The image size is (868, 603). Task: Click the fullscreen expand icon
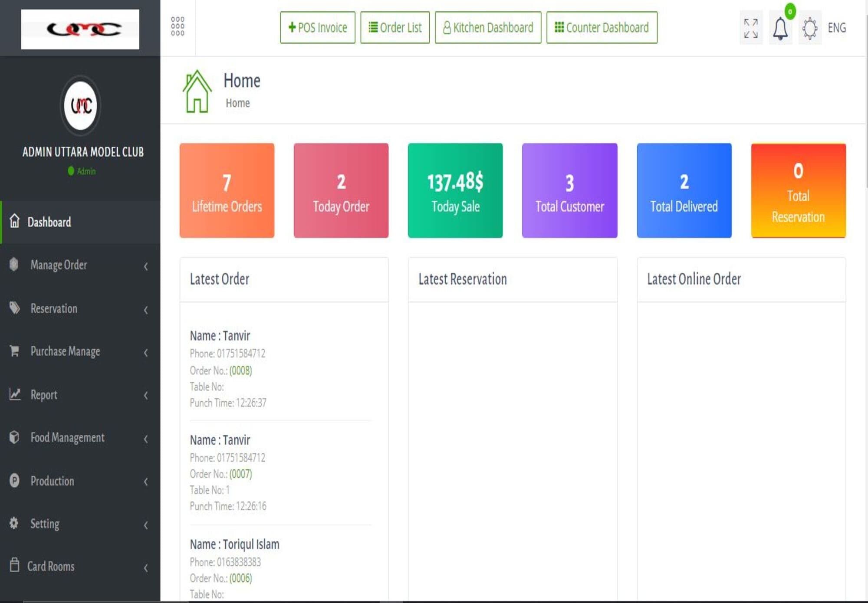coord(750,28)
